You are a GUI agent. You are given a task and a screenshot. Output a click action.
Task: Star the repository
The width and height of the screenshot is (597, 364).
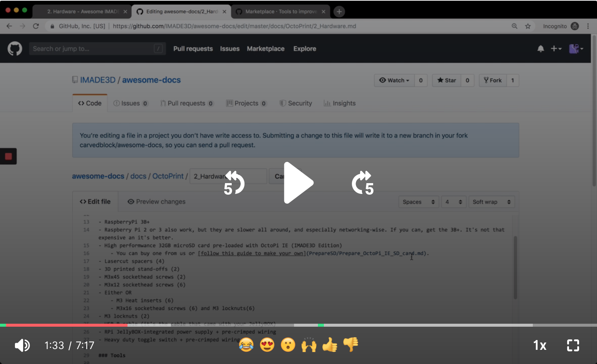click(447, 81)
